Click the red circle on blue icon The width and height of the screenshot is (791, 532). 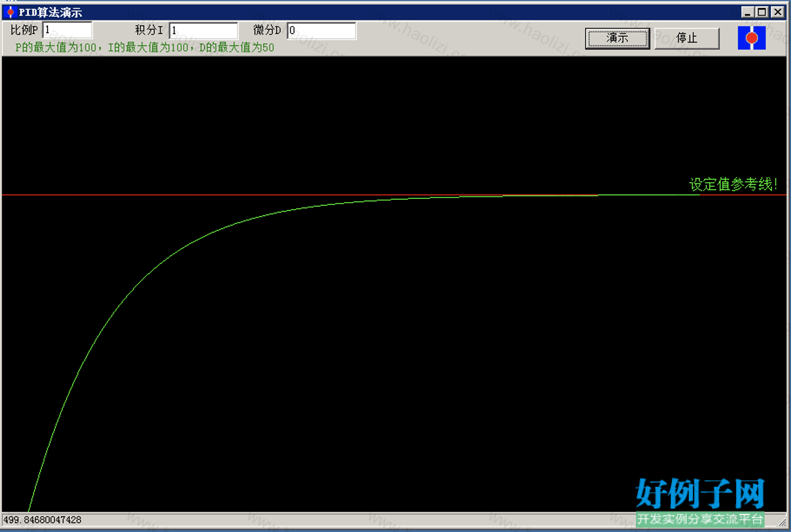pyautogui.click(x=751, y=38)
